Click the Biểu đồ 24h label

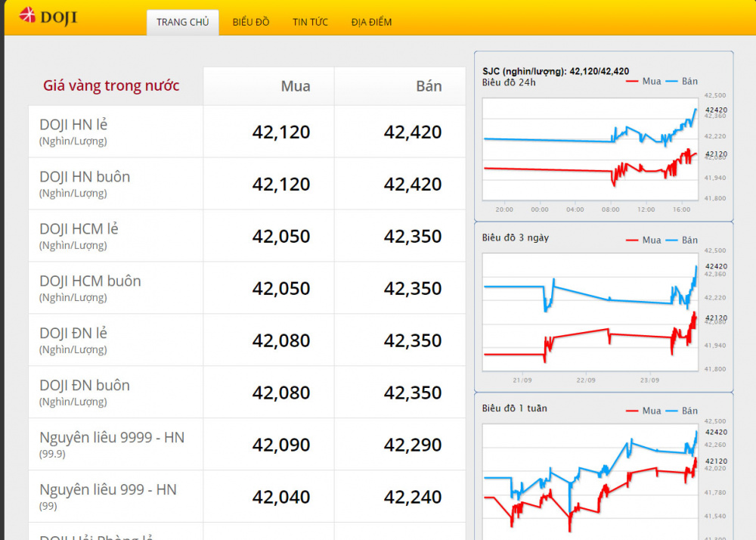tap(509, 82)
